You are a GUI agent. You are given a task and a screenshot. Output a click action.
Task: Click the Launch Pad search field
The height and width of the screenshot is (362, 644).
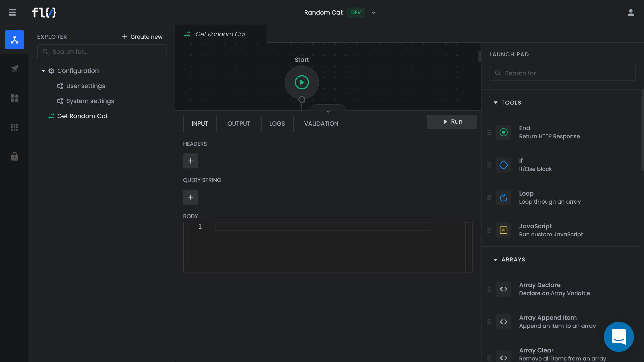point(562,73)
